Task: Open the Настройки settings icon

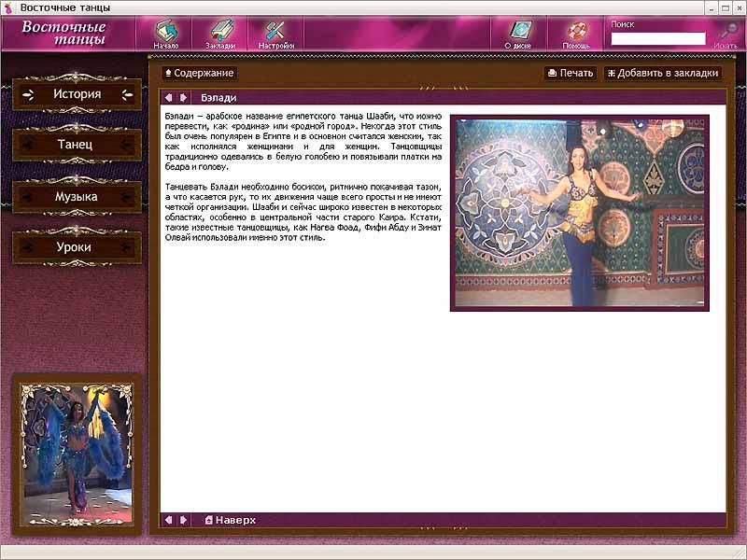Action: [276, 33]
